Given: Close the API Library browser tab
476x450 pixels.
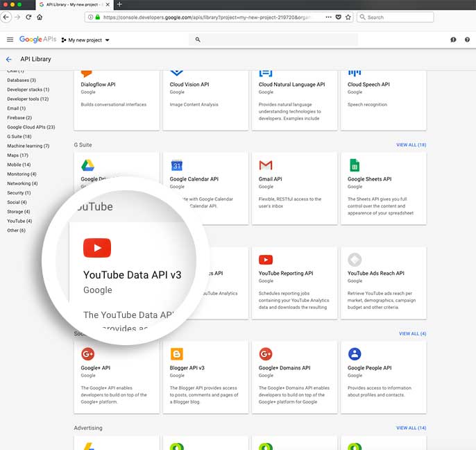Looking at the screenshot, I should coord(108,5).
